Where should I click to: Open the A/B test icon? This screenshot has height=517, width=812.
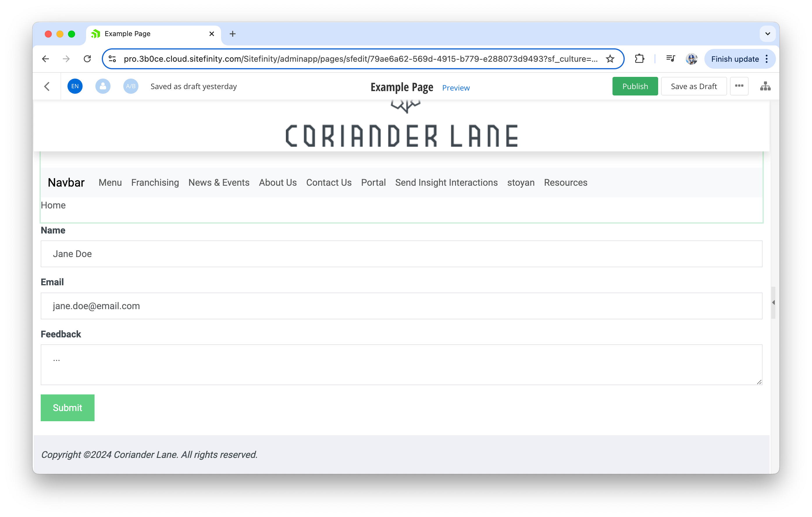coord(131,86)
